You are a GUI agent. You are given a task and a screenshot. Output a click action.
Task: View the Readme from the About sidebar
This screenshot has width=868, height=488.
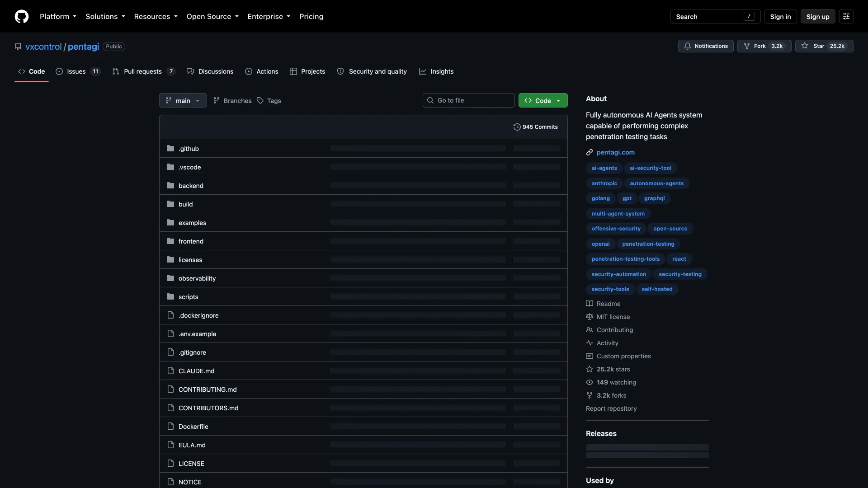click(603, 304)
